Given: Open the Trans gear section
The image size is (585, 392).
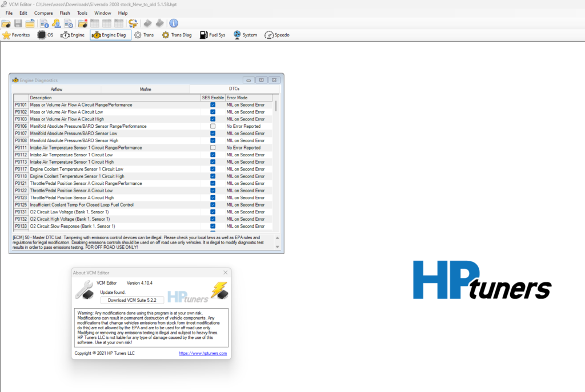Looking at the screenshot, I should click(144, 35).
